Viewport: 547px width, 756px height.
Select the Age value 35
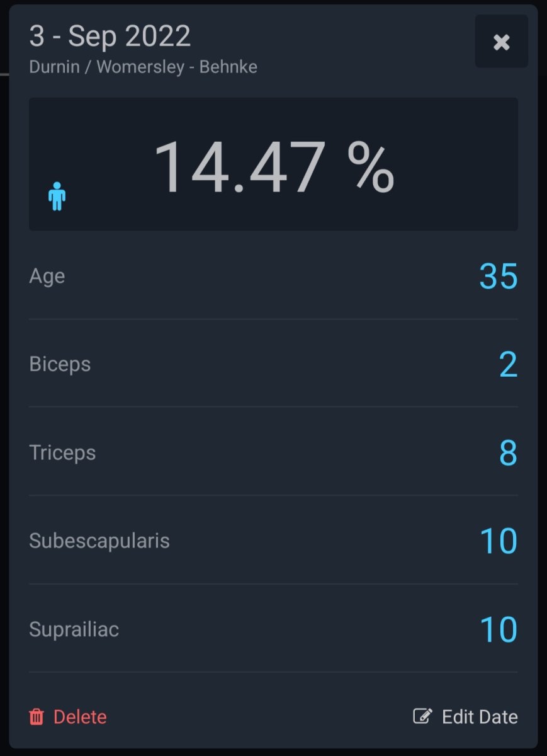498,276
